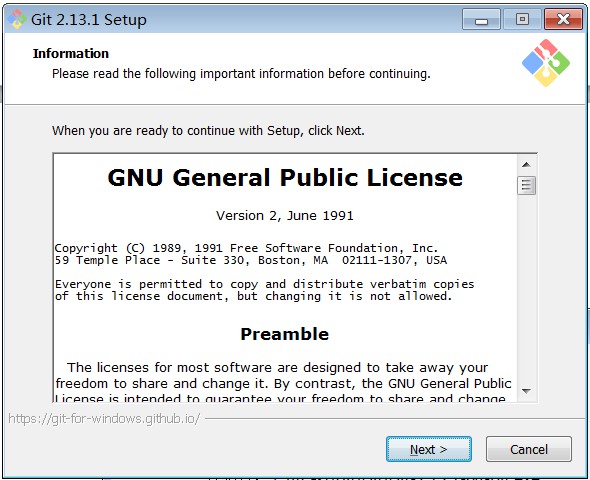Close the Git 2.13.1 Setup window
The width and height of the screenshot is (590, 480).
(563, 19)
